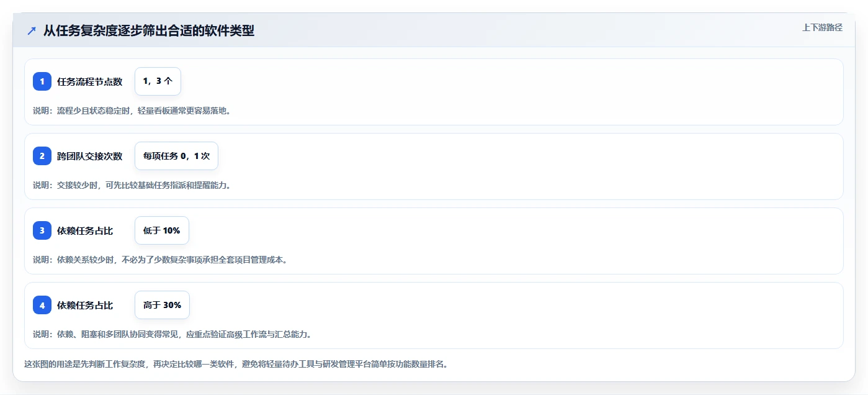Click the 跨团队交接次数 label
868x395 pixels.
pos(89,156)
